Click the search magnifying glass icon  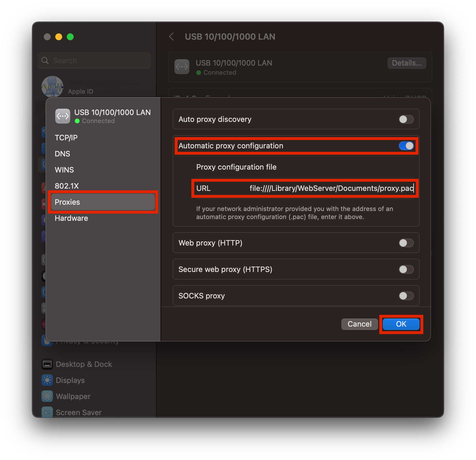click(45, 61)
